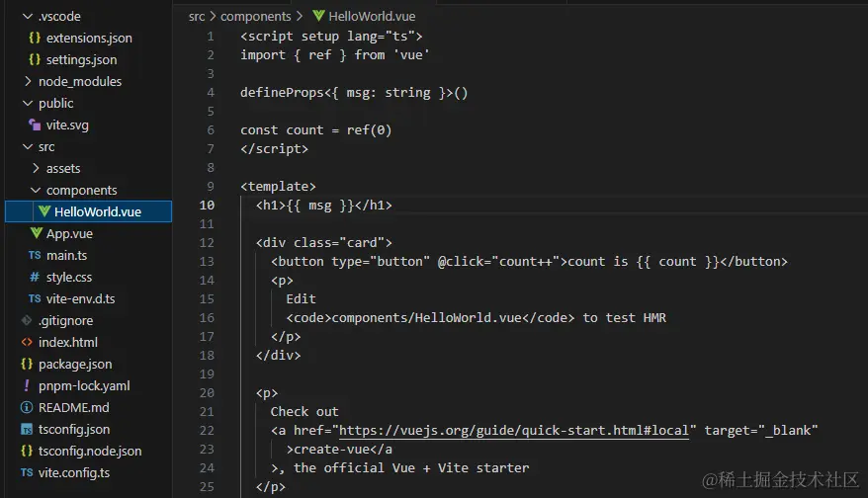Collapse the .vscode folder chevron
The image size is (868, 498).
[27, 17]
